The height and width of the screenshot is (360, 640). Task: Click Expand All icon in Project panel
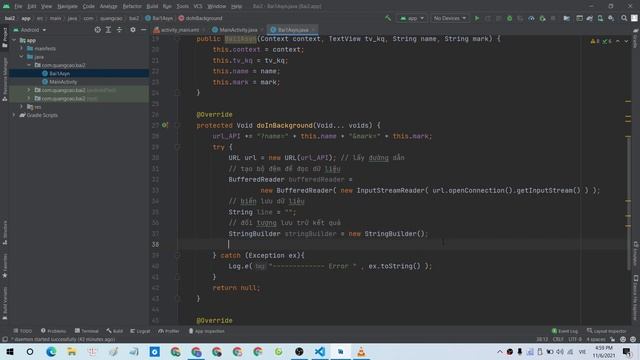108,30
